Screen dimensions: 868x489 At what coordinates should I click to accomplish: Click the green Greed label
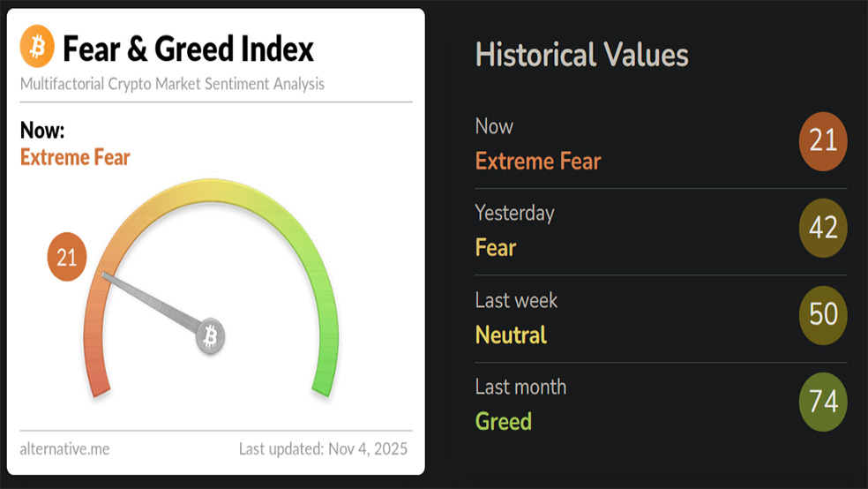(x=504, y=421)
